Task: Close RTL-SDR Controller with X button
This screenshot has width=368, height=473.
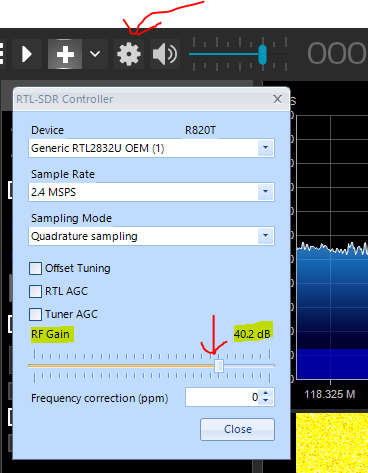Action: coord(278,99)
